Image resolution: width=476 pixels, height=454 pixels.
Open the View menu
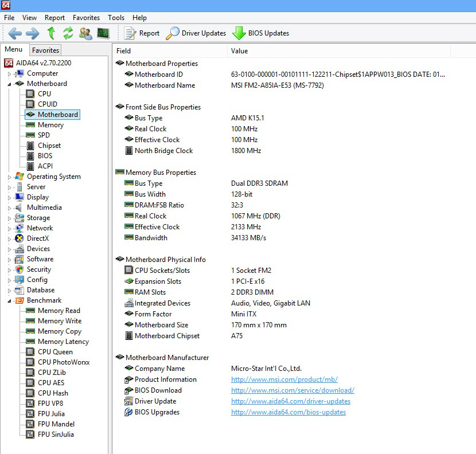pyautogui.click(x=29, y=18)
